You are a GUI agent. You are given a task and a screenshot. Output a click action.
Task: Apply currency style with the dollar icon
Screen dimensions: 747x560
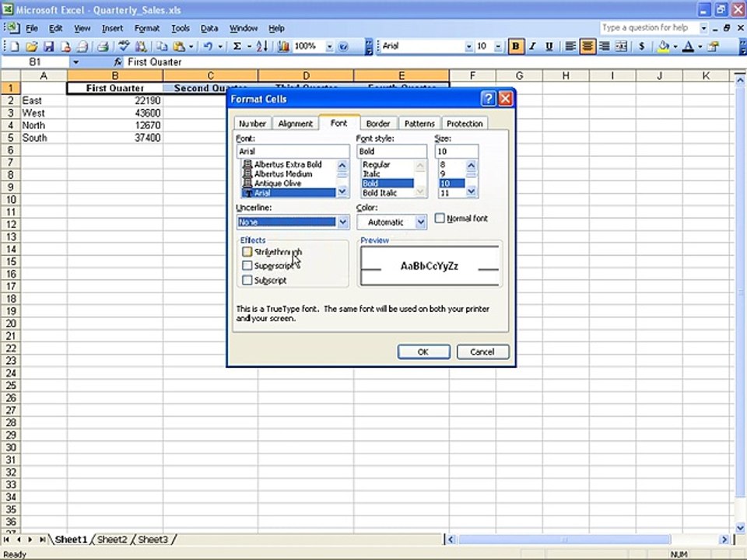tap(642, 46)
